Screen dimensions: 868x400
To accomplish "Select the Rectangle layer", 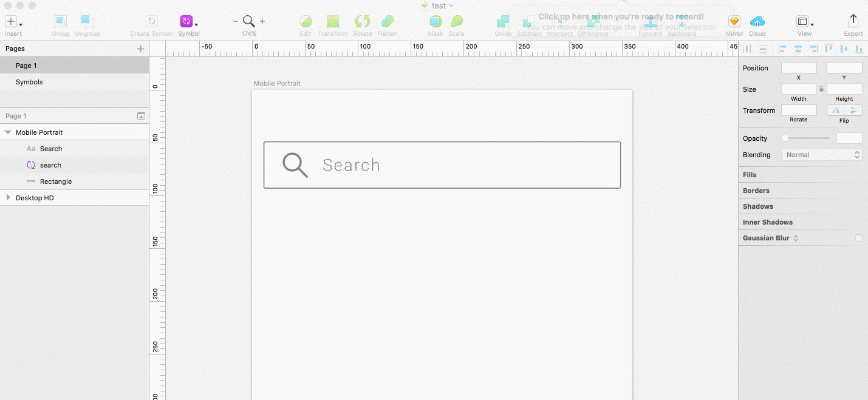I will [x=74, y=181].
